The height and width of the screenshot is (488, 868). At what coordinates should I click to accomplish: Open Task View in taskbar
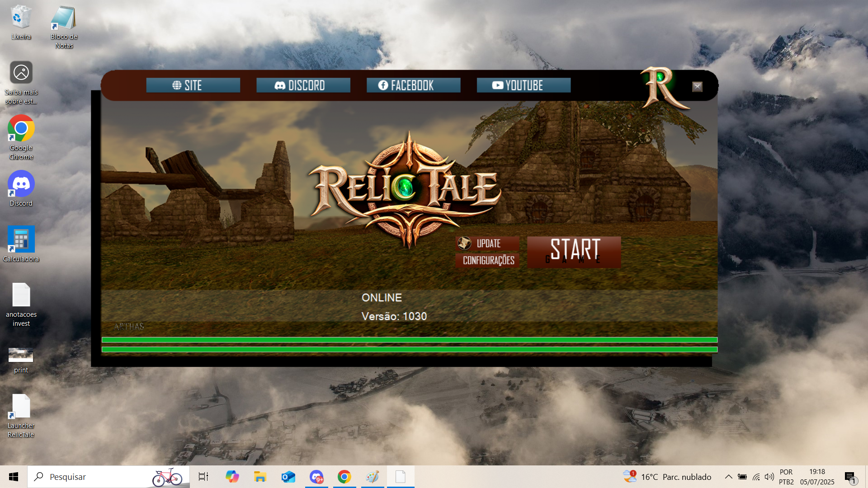tap(203, 477)
